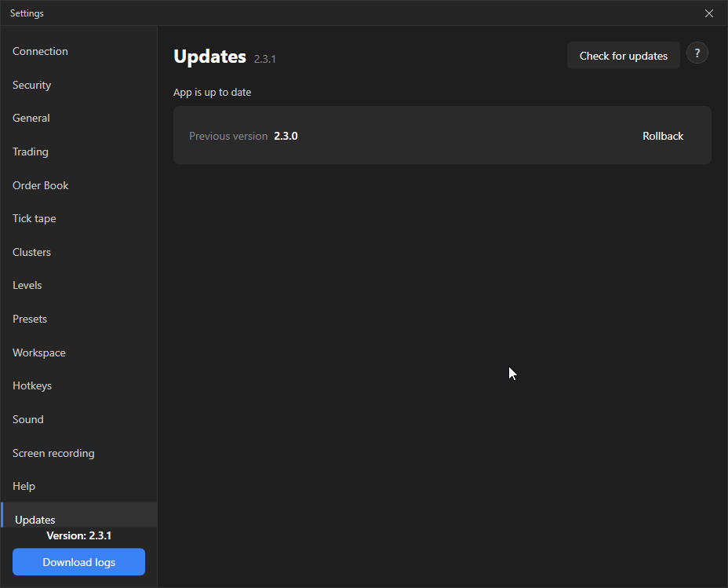Open the help question mark icon
Image resolution: width=728 pixels, height=588 pixels.
click(697, 53)
